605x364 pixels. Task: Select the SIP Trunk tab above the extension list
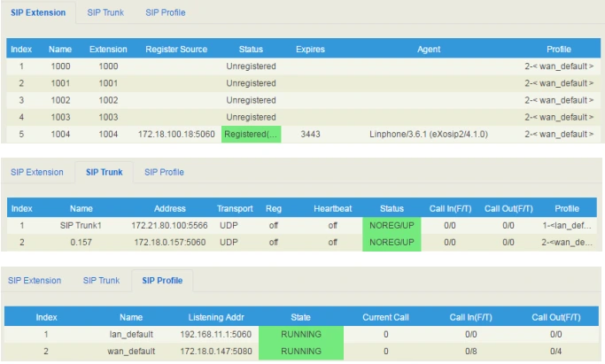pos(105,13)
